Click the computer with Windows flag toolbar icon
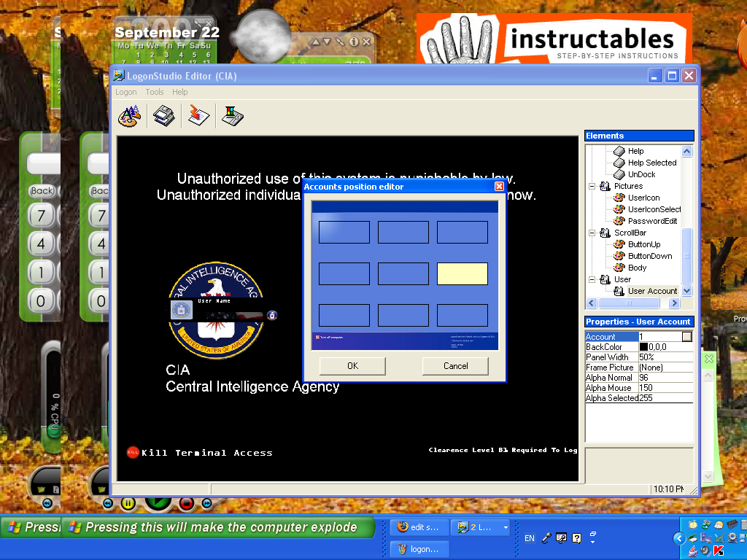This screenshot has width=747, height=560. (233, 116)
